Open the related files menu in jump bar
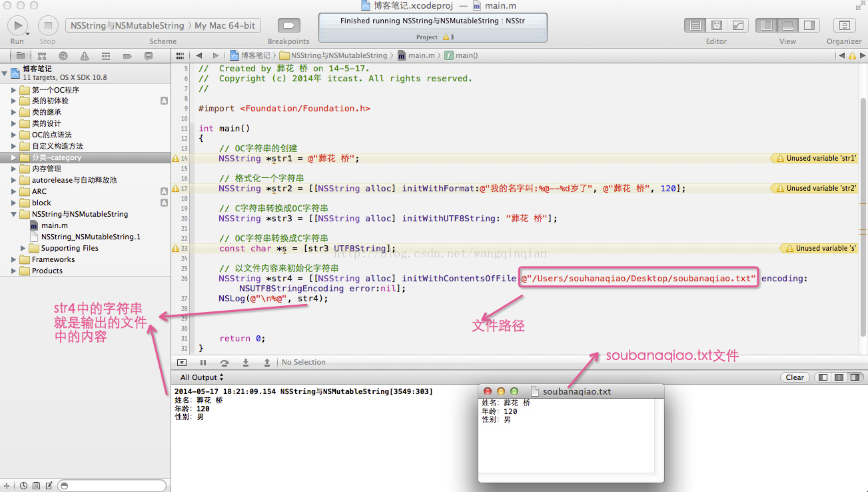Screen dimensions: 868x492 tap(179, 55)
